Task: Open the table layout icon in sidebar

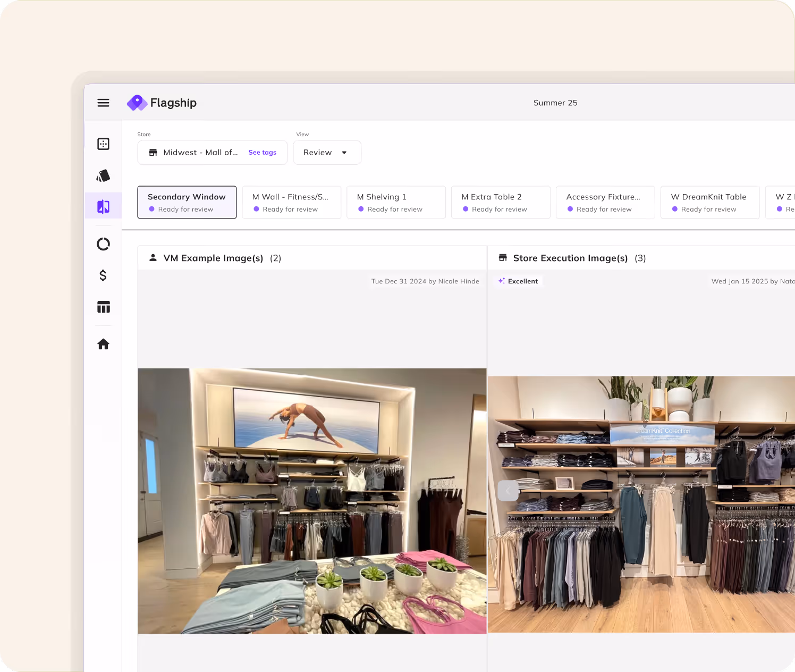Action: 103,307
